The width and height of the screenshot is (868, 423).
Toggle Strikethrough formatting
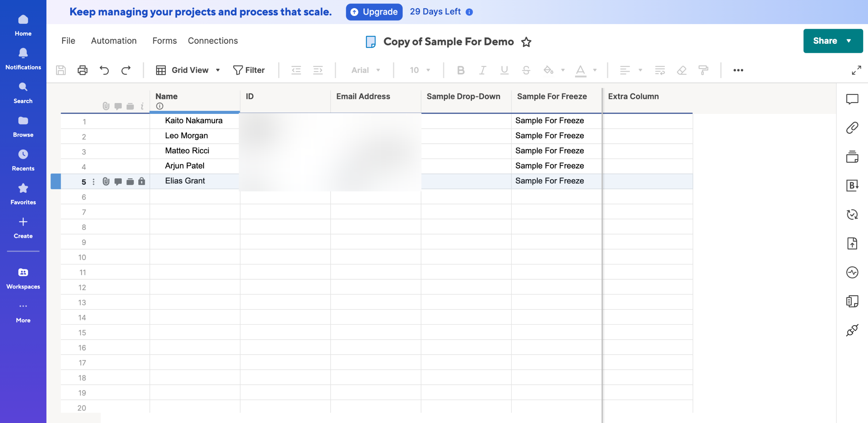[526, 70]
